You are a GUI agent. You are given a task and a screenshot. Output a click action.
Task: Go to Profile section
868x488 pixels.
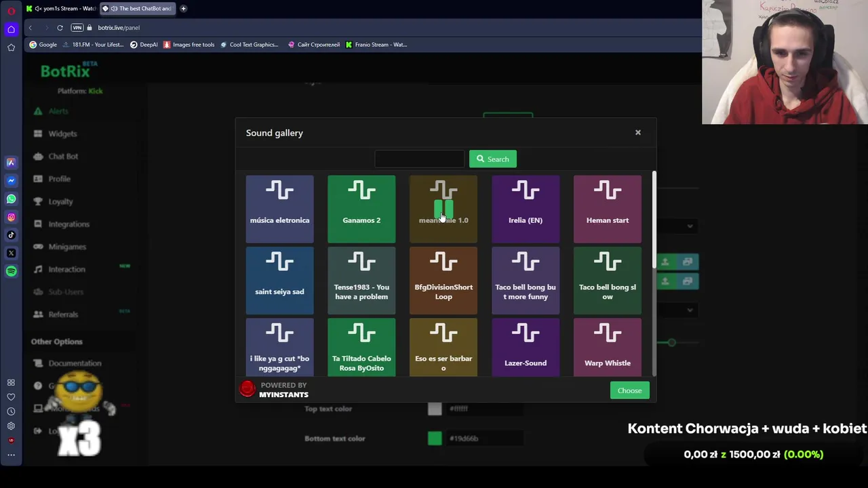tap(59, 179)
